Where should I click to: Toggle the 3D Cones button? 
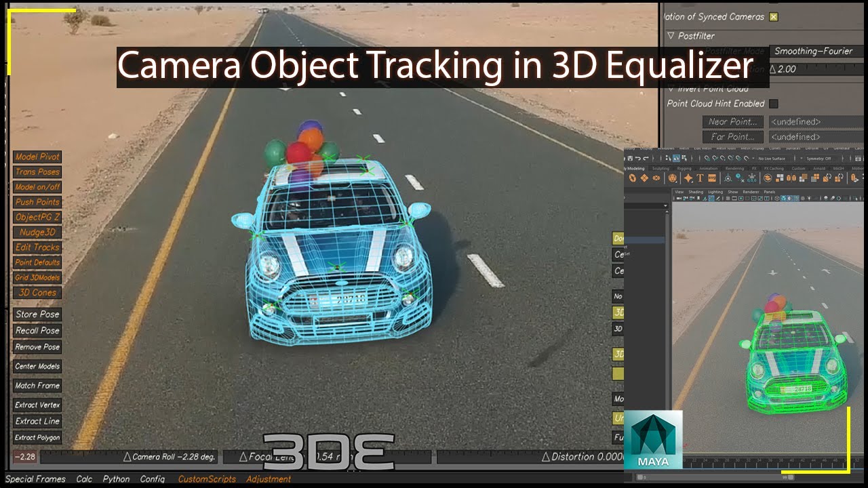(37, 293)
